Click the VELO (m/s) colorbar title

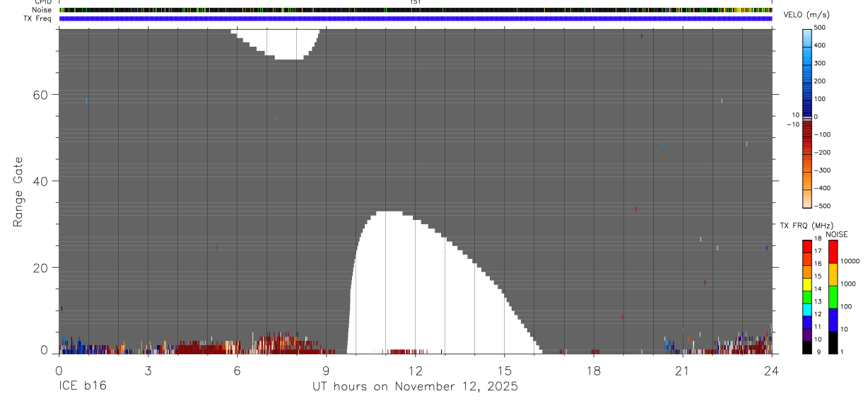click(806, 16)
